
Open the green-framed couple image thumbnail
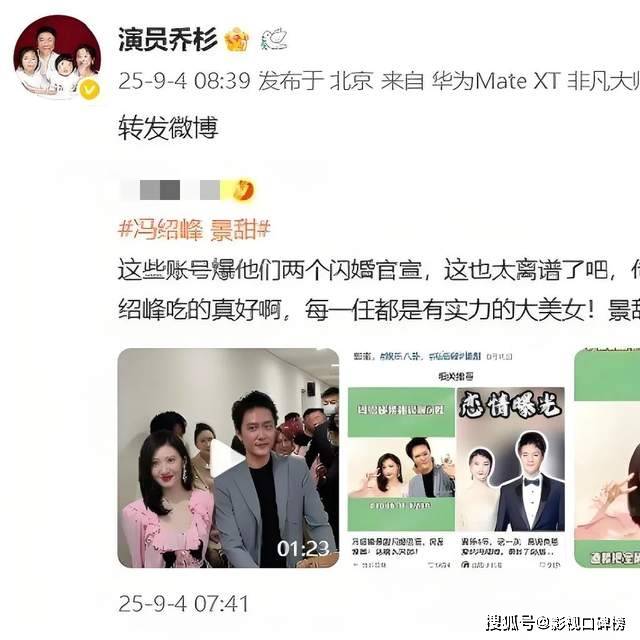pos(401,460)
